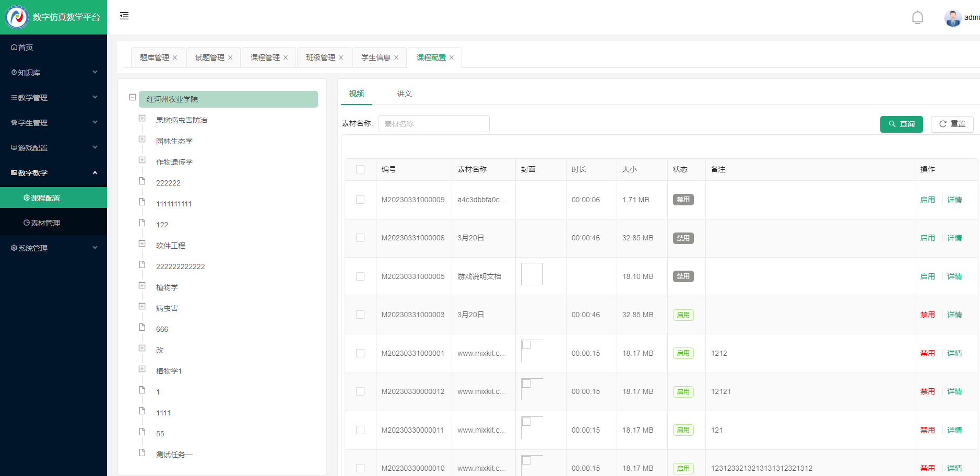Close the 学生信息 tab

pos(396,57)
